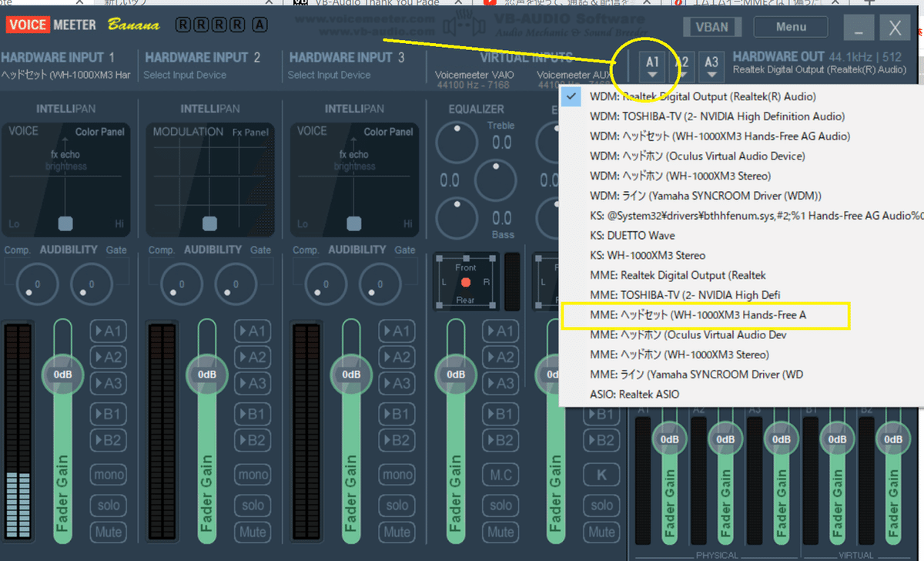924x561 pixels.
Task: Click Hardware Input 1 VOICE Color Panel
Action: (x=65, y=180)
